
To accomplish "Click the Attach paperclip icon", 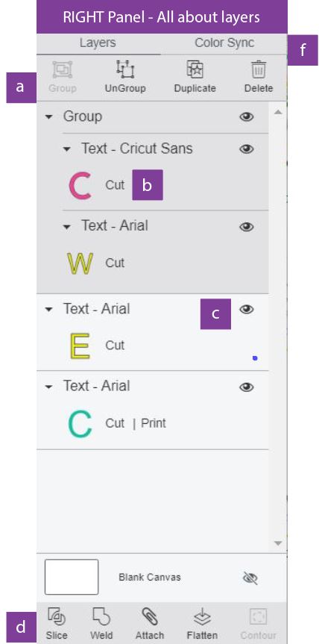I will pos(150,617).
